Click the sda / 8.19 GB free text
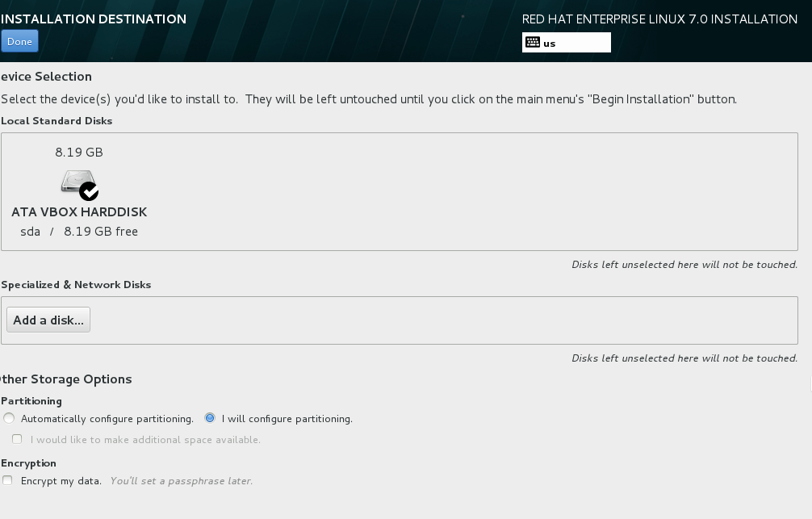The width and height of the screenshot is (812, 519). coord(79,232)
